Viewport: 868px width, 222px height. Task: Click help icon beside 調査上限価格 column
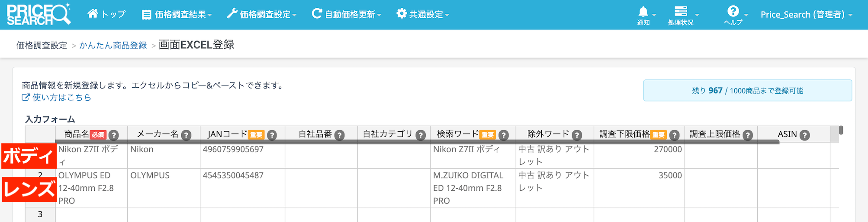pos(748,135)
